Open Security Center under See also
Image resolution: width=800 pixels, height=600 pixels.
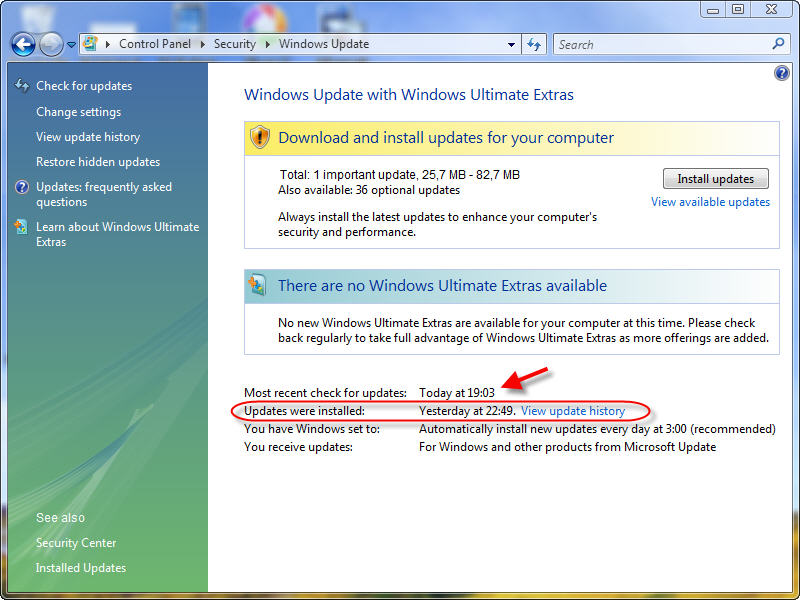pos(76,543)
